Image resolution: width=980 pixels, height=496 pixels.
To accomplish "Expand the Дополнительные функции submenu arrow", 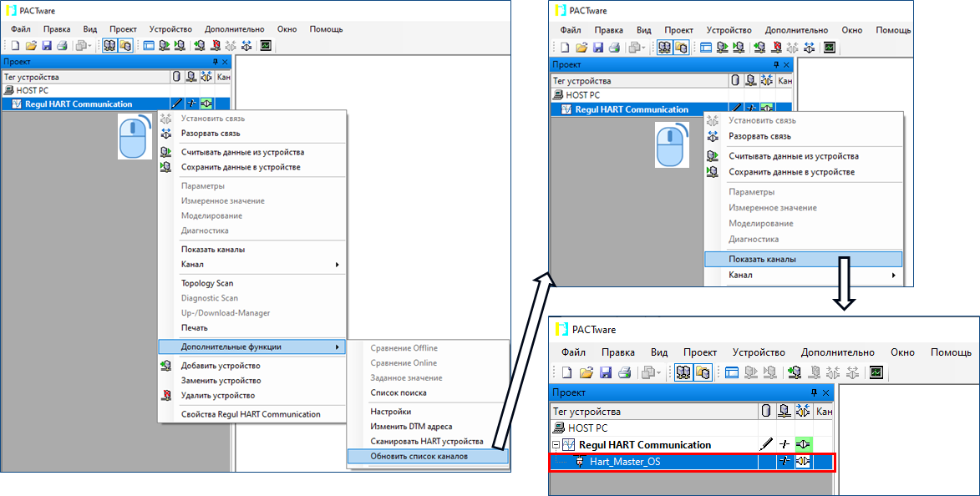I will click(337, 347).
